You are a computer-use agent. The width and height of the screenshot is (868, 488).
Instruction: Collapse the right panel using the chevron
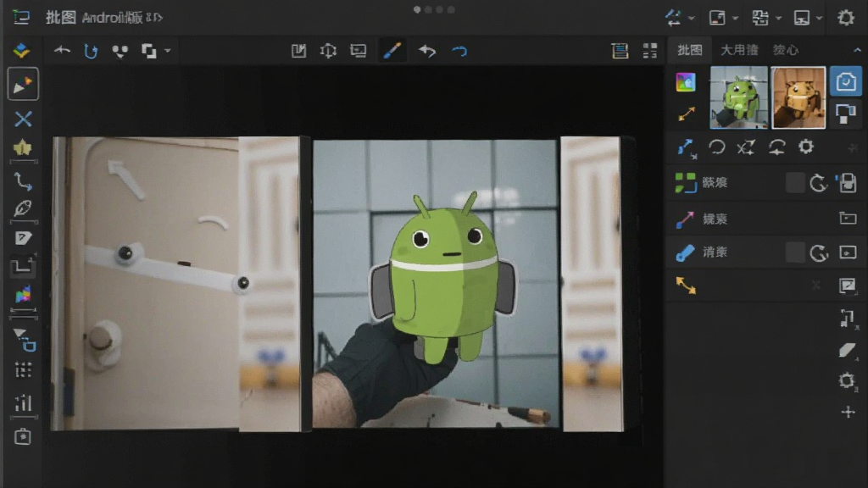pyautogui.click(x=858, y=50)
